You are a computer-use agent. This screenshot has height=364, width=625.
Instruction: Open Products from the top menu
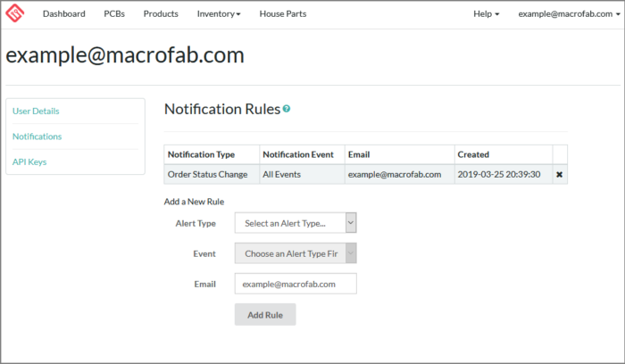point(161,14)
